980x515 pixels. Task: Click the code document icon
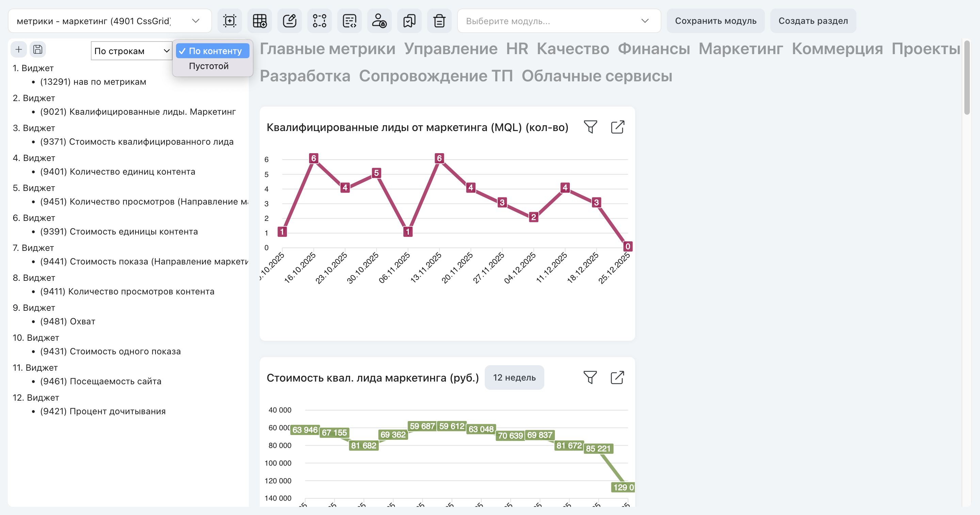point(349,20)
